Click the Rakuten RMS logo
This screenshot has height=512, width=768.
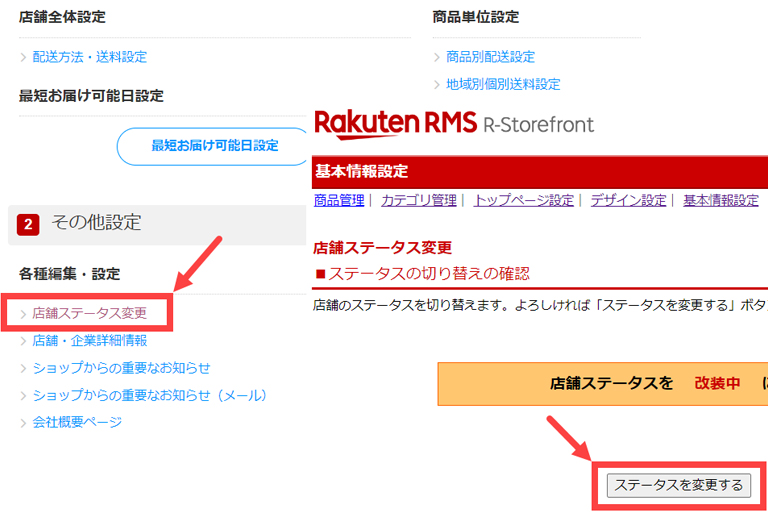coord(395,123)
